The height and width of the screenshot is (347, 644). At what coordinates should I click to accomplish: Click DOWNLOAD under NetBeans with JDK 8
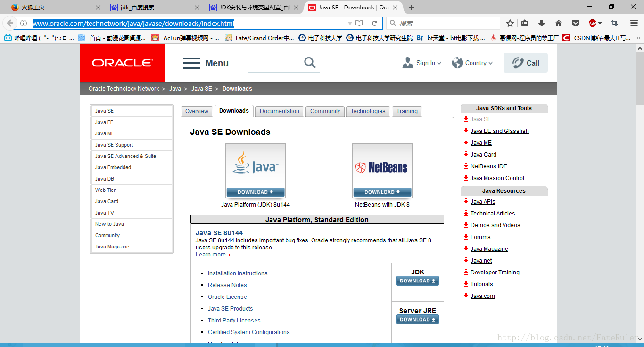382,192
